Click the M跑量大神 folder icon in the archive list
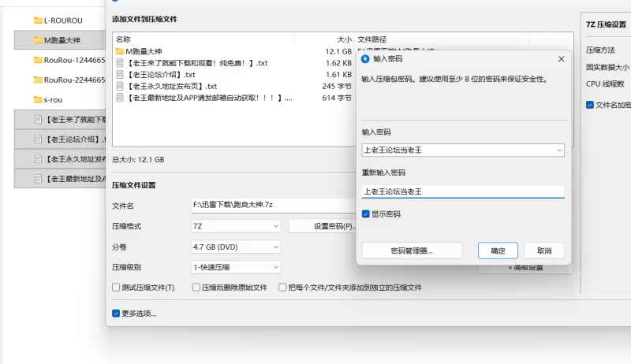 tap(120, 51)
